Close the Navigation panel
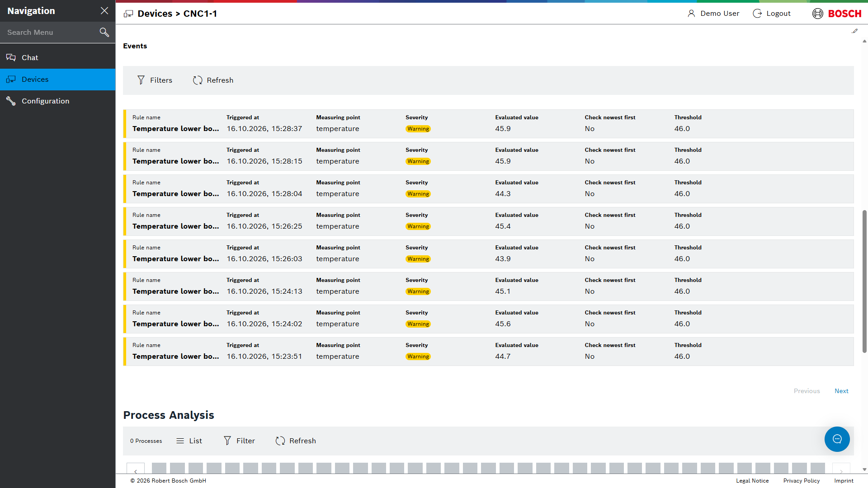 [104, 11]
